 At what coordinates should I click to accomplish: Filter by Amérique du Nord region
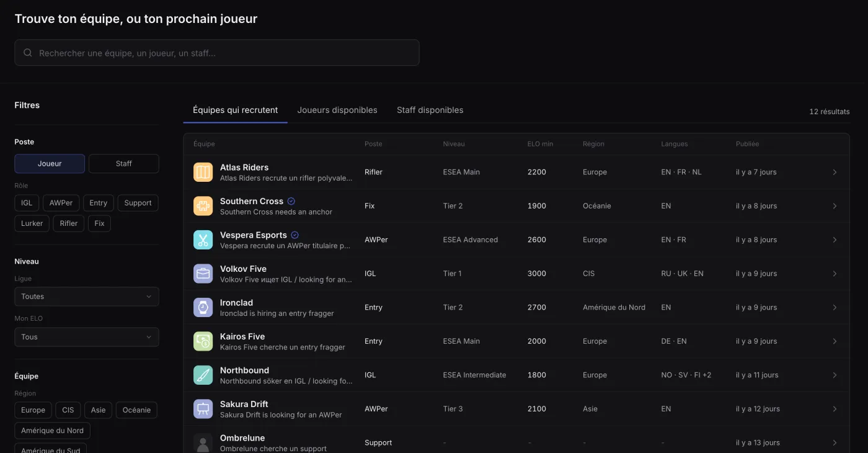coord(53,431)
